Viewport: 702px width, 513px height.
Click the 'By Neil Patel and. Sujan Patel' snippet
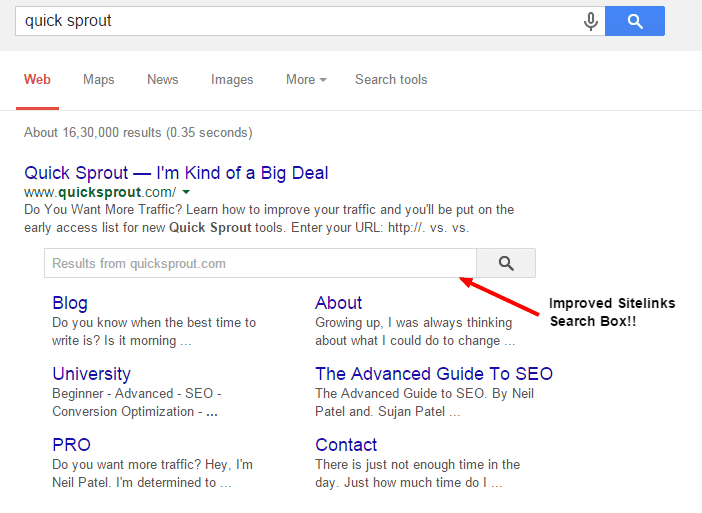424,402
